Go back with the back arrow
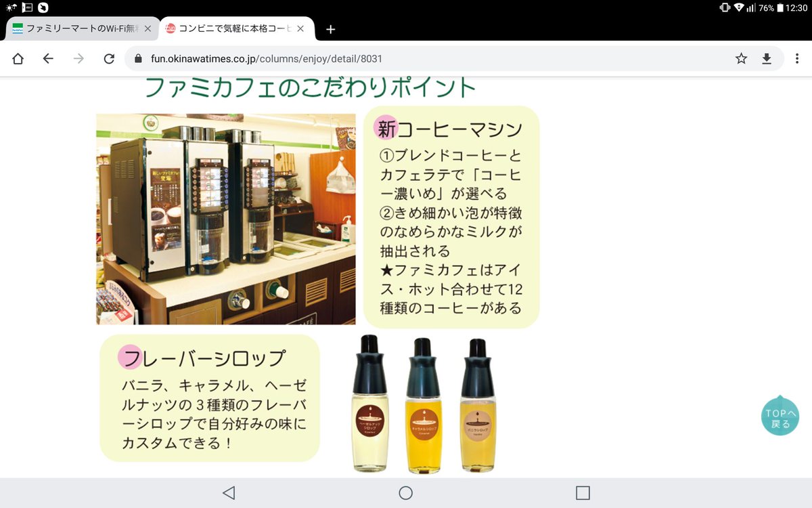812x508 pixels. click(48, 59)
